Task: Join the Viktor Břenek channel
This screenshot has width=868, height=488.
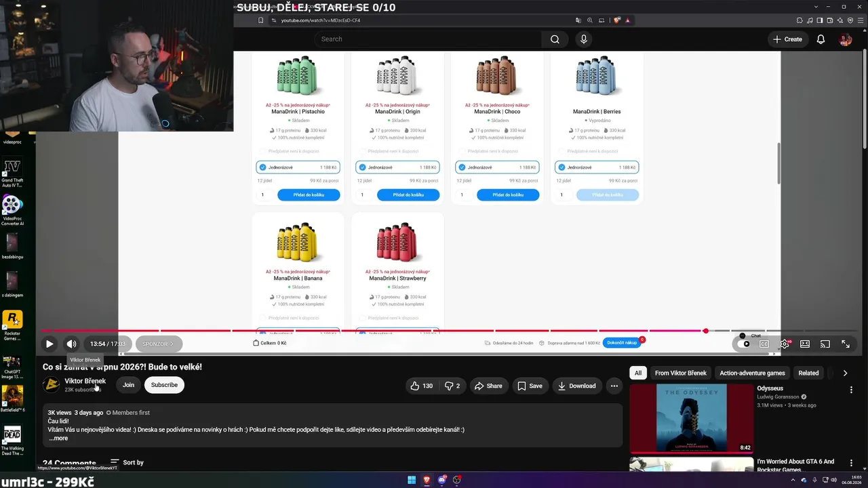Action: point(128,385)
